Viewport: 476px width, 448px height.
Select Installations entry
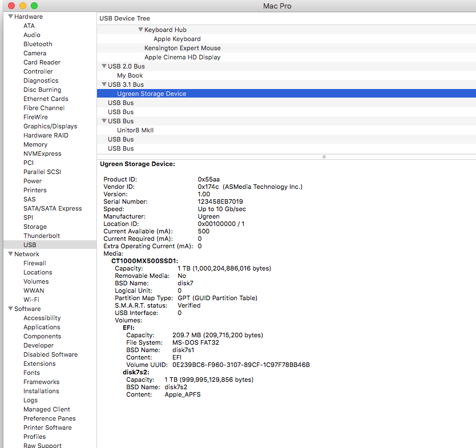41,391
